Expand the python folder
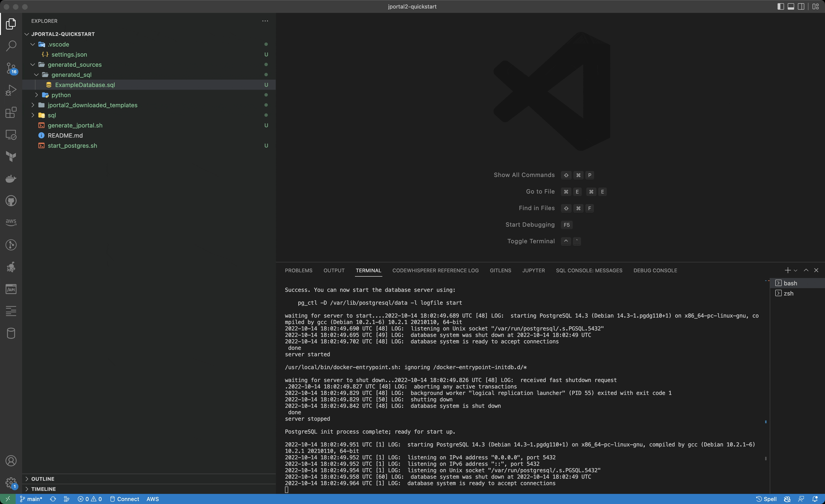The image size is (825, 504). coord(37,95)
